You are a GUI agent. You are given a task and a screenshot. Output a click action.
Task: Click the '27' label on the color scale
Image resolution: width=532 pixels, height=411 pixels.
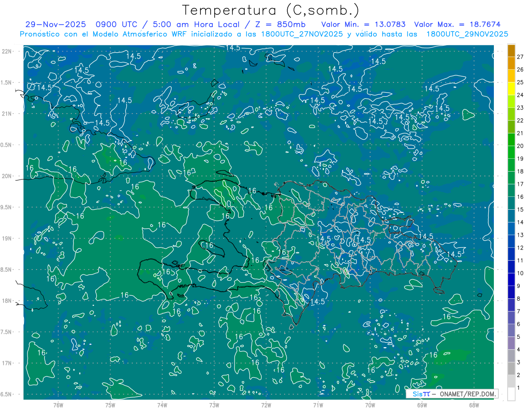point(520,57)
